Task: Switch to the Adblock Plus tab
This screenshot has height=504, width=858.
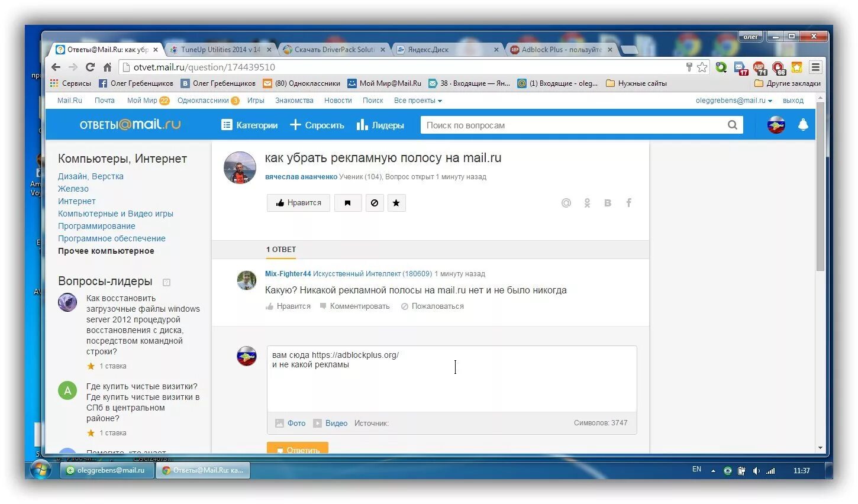Action: 562,50
